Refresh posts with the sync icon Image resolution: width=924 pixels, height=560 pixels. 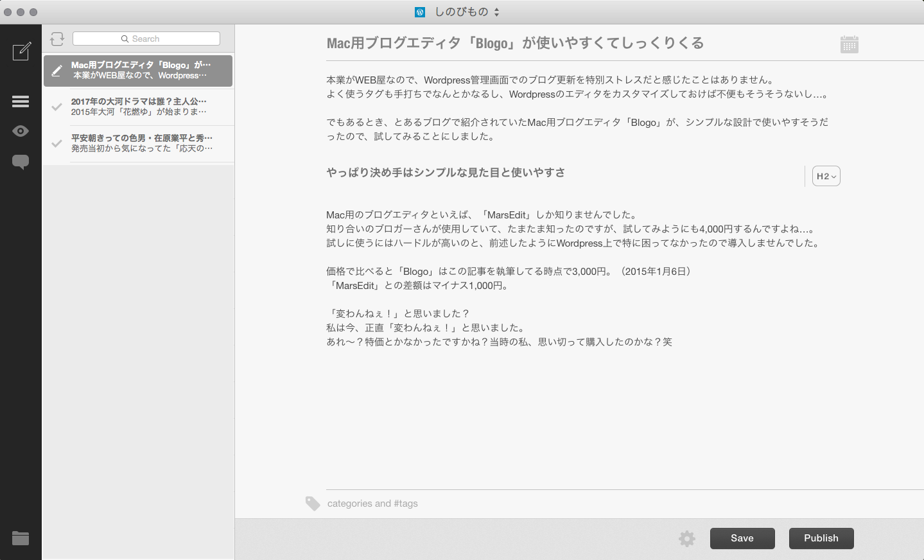point(57,39)
